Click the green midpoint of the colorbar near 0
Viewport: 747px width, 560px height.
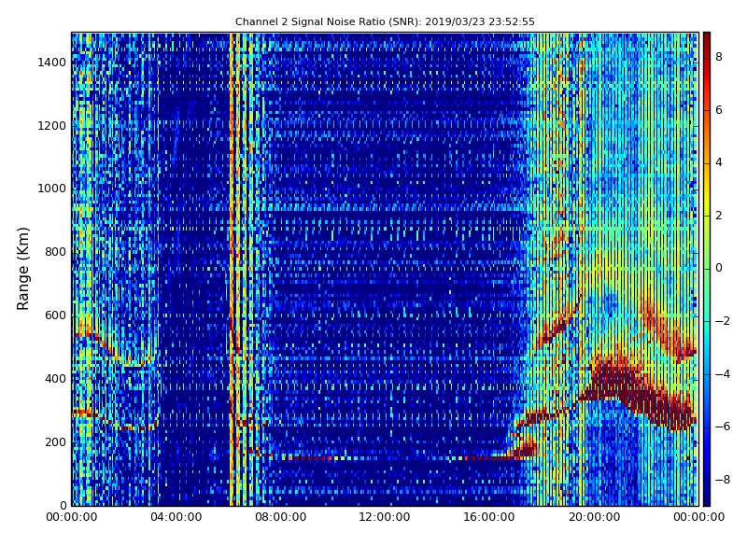[x=707, y=268]
